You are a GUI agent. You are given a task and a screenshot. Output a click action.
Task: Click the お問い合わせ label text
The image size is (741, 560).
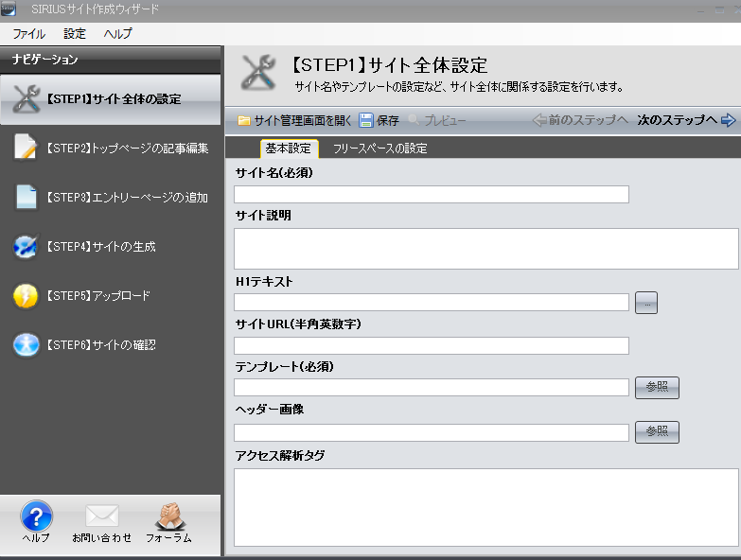click(x=102, y=538)
